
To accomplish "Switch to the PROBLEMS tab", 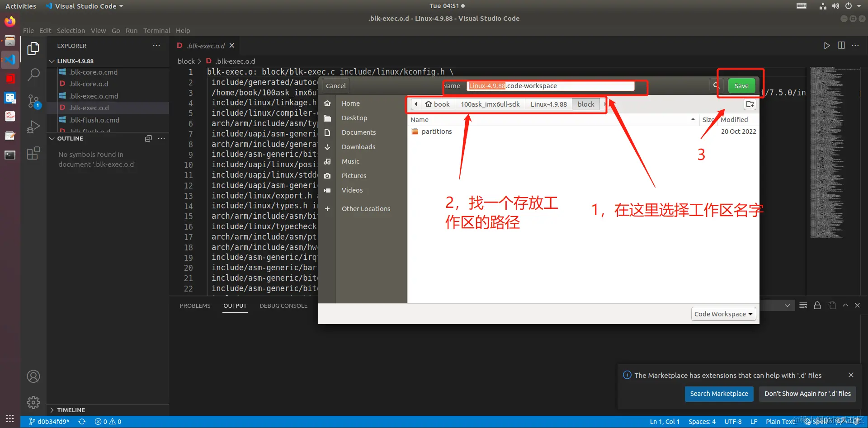I will click(195, 306).
